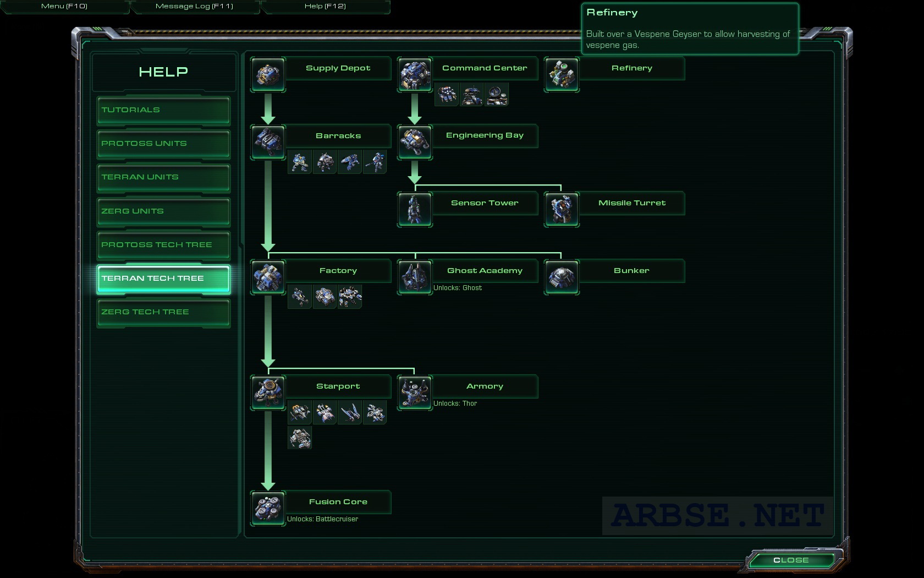
Task: Select the Barracks building icon
Action: [268, 142]
